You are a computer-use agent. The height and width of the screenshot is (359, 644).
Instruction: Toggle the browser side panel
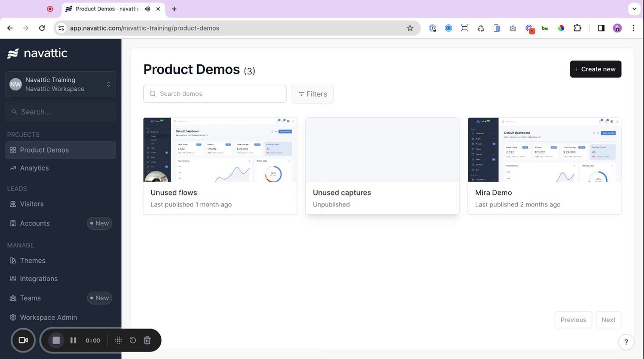[x=601, y=28]
